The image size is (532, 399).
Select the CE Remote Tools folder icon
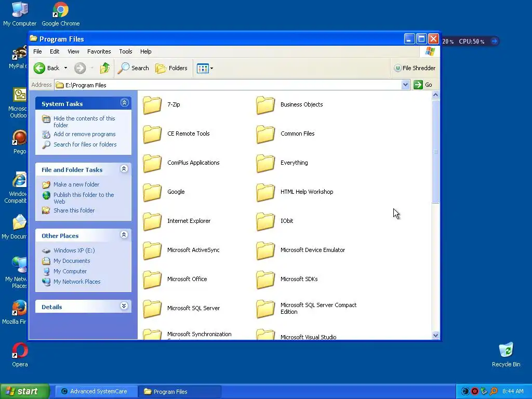152,134
